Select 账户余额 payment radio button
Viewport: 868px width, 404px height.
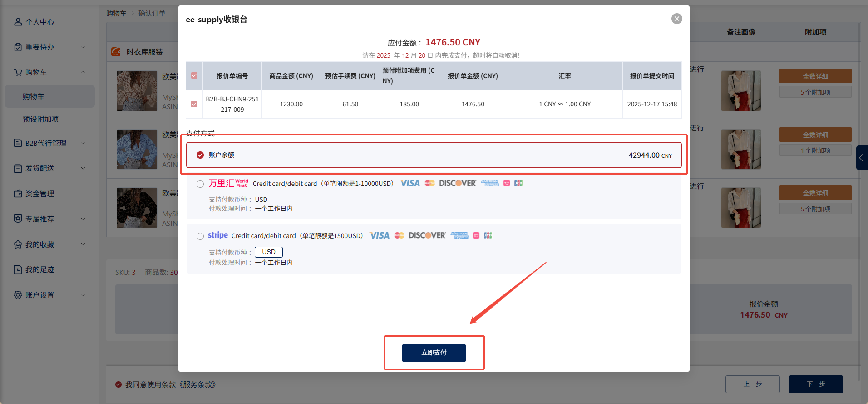click(200, 155)
